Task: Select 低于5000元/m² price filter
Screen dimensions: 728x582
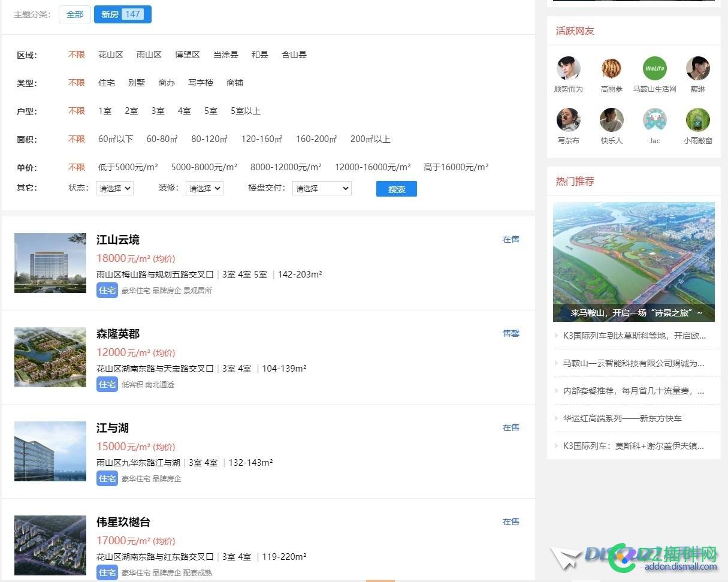Action: pyautogui.click(x=128, y=167)
